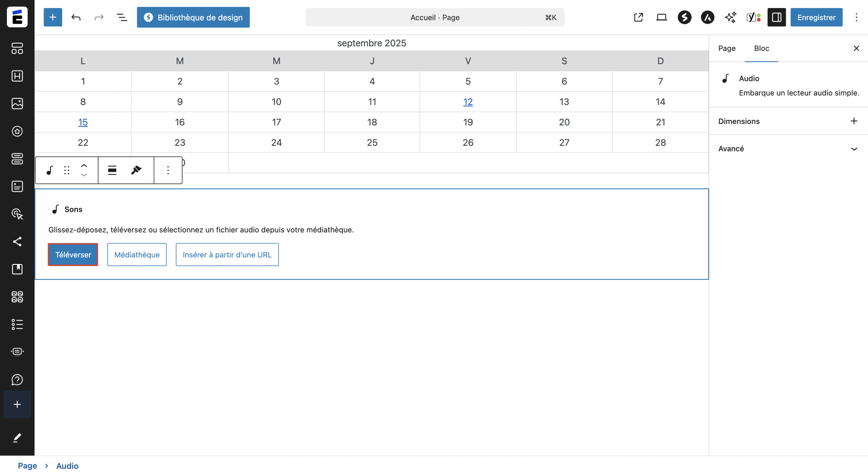The width and height of the screenshot is (868, 474).
Task: Switch to the Page tab
Action: (x=727, y=48)
